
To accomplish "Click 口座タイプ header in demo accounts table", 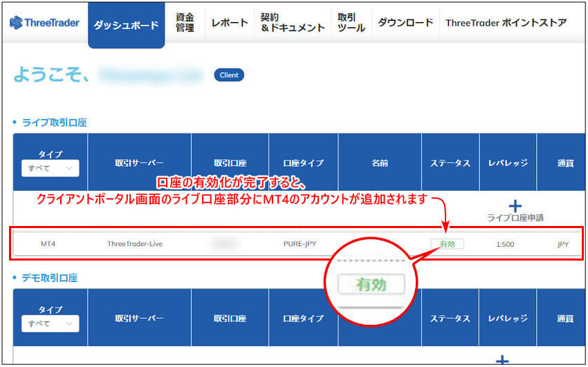I will pyautogui.click(x=304, y=319).
